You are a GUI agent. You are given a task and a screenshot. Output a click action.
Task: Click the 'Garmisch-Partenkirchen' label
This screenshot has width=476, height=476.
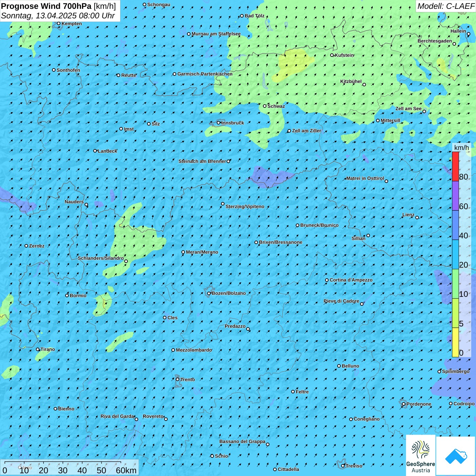pos(205,74)
